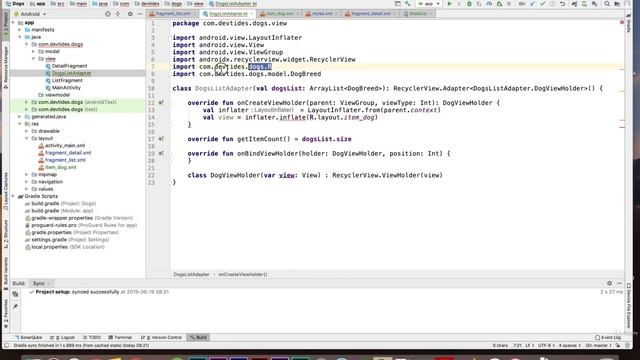The width and height of the screenshot is (640, 360).
Task: Click the VCS commit checkmark icon
Action: tap(542, 4)
